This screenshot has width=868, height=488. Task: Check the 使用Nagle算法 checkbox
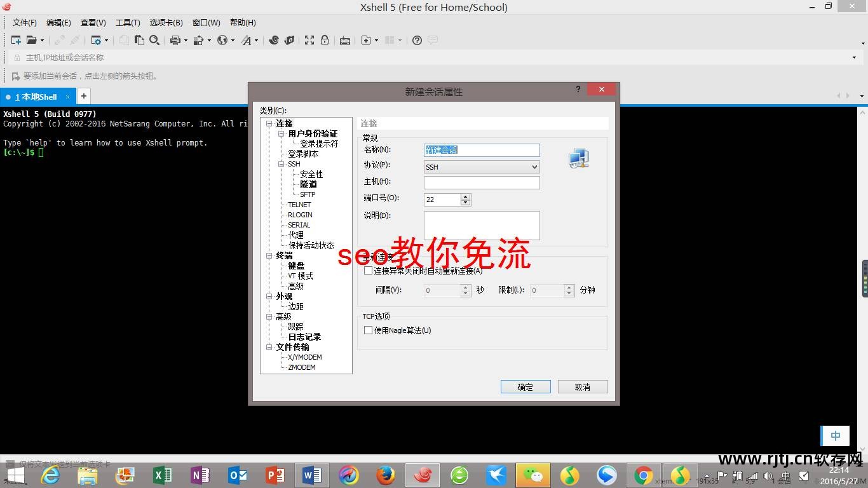click(x=368, y=330)
